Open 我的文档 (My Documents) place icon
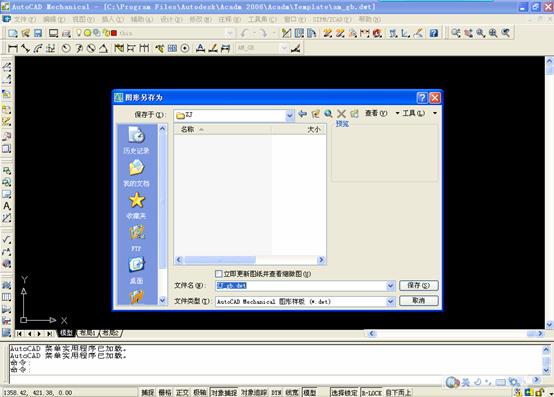The image size is (554, 397). (x=136, y=173)
